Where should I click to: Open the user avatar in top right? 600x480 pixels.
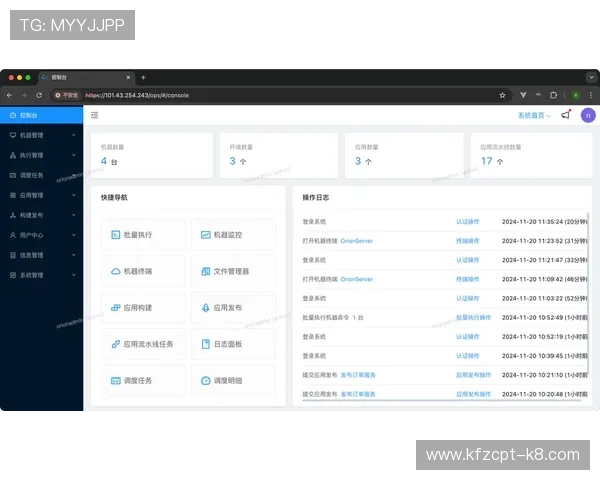pyautogui.click(x=587, y=115)
